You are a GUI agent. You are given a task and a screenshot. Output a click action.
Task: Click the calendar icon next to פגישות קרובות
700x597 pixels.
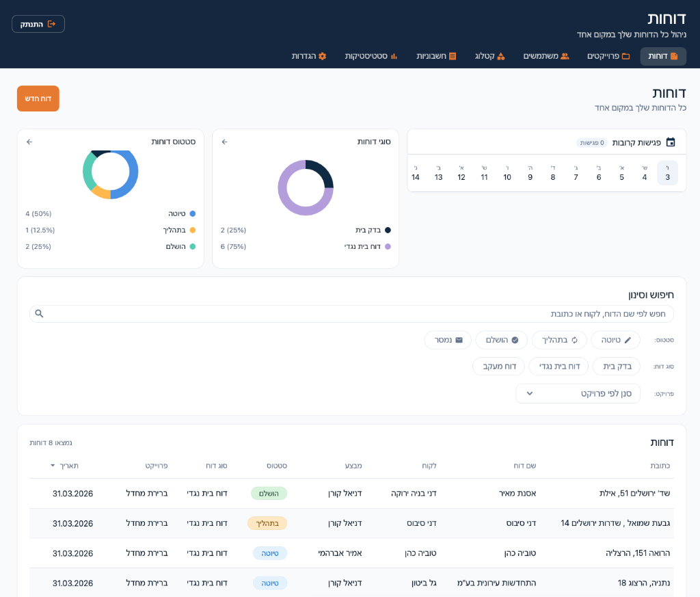pyautogui.click(x=671, y=142)
